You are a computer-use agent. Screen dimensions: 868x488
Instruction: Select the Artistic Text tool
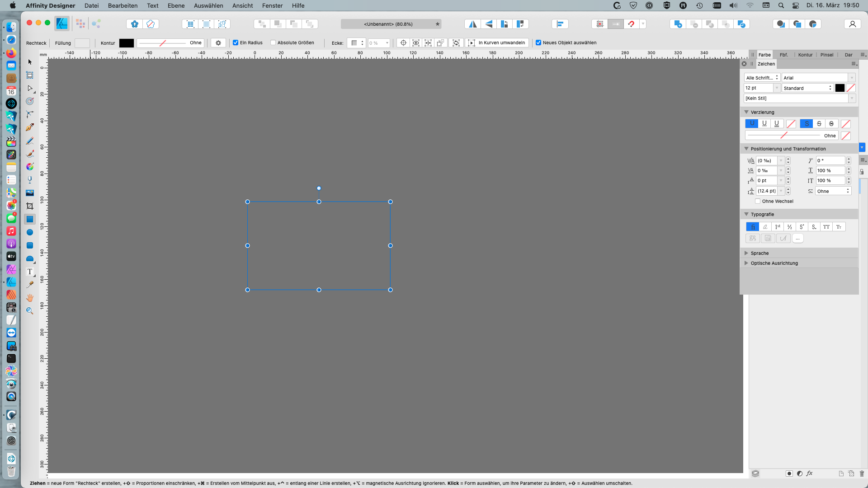pos(30,272)
